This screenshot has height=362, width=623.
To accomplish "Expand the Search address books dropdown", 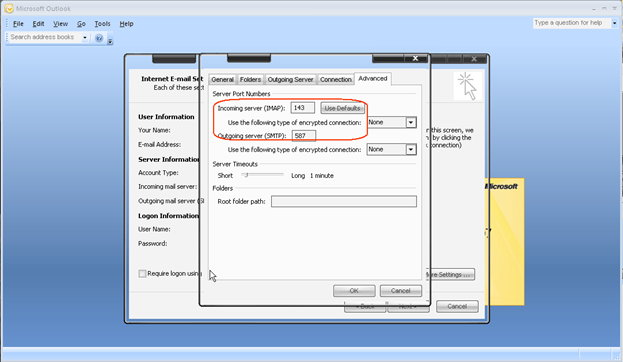I will point(85,38).
